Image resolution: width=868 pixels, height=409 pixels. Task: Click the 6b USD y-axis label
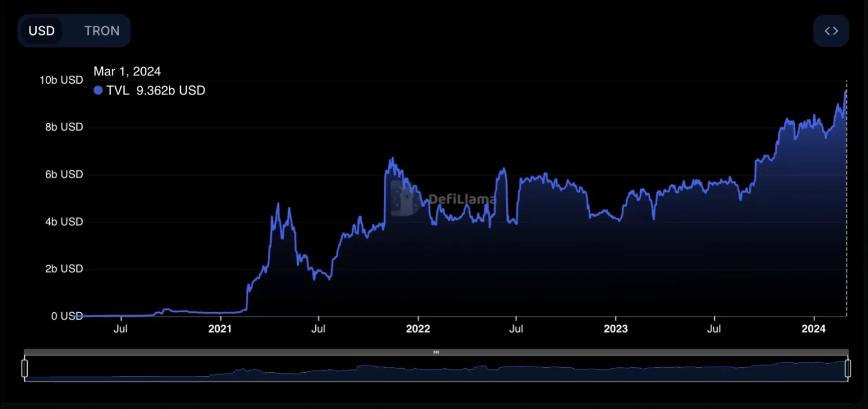[x=63, y=174]
